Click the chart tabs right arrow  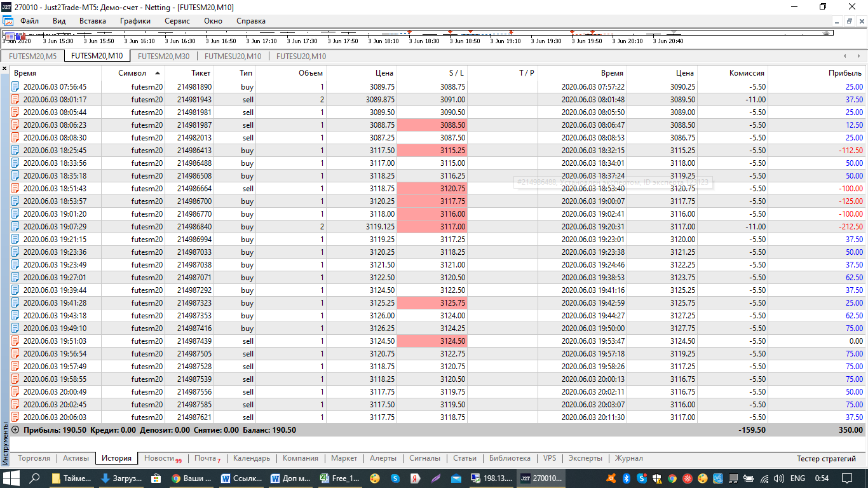pos(858,56)
